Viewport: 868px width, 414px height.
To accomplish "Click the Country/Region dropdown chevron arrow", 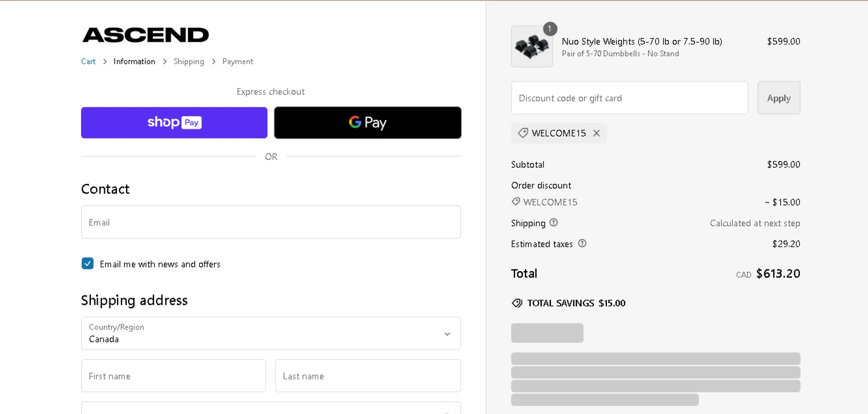I will 447,334.
